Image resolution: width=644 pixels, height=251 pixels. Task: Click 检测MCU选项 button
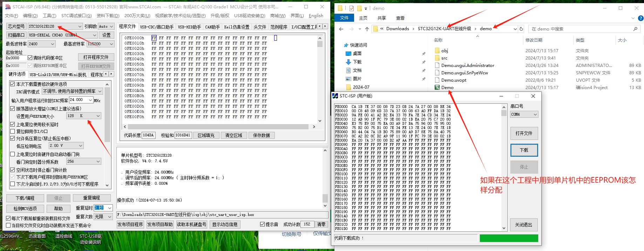pyautogui.click(x=25, y=209)
